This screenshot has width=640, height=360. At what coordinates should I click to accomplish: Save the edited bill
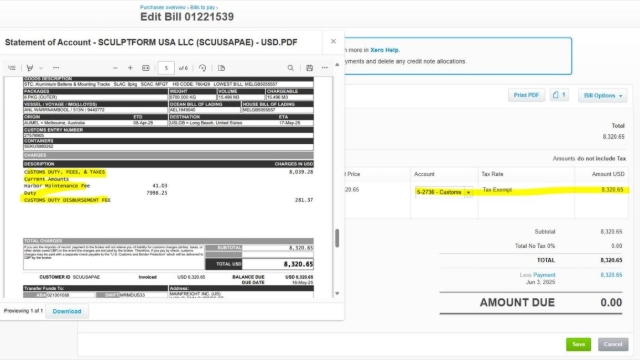coord(578,344)
